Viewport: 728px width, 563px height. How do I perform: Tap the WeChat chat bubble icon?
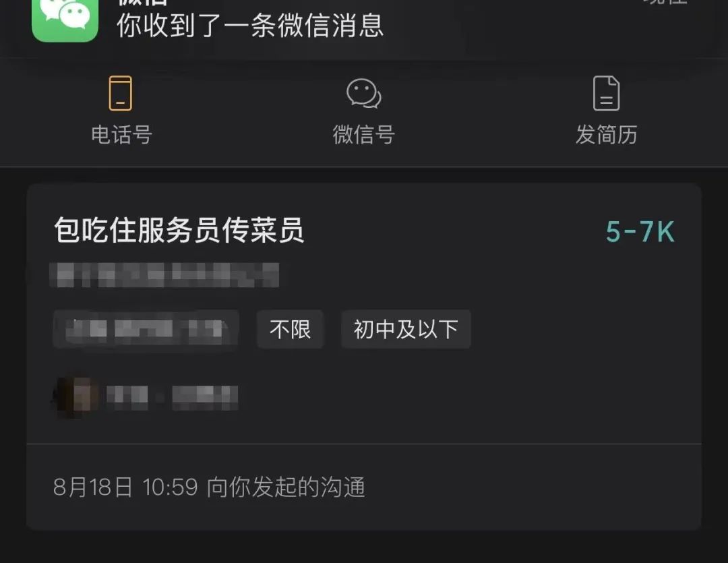364,93
